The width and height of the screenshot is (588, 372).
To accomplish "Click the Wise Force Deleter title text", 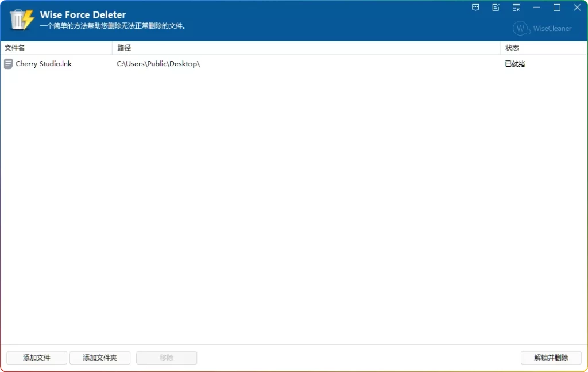I will point(83,14).
